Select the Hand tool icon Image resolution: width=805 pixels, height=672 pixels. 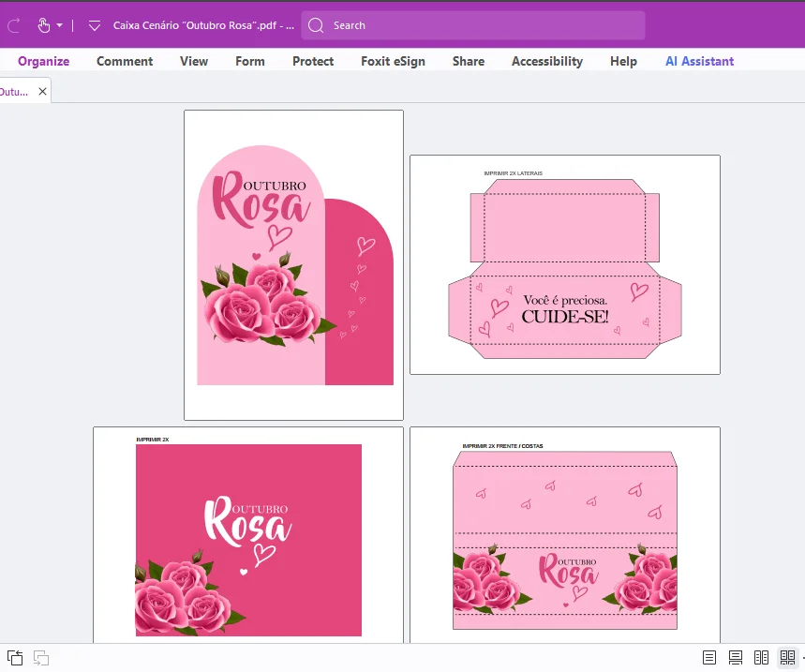coord(44,25)
